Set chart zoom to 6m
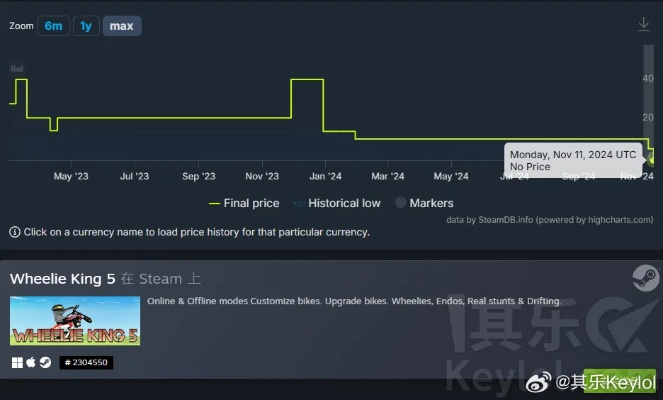Viewport: 663px width, 400px height. pos(53,26)
